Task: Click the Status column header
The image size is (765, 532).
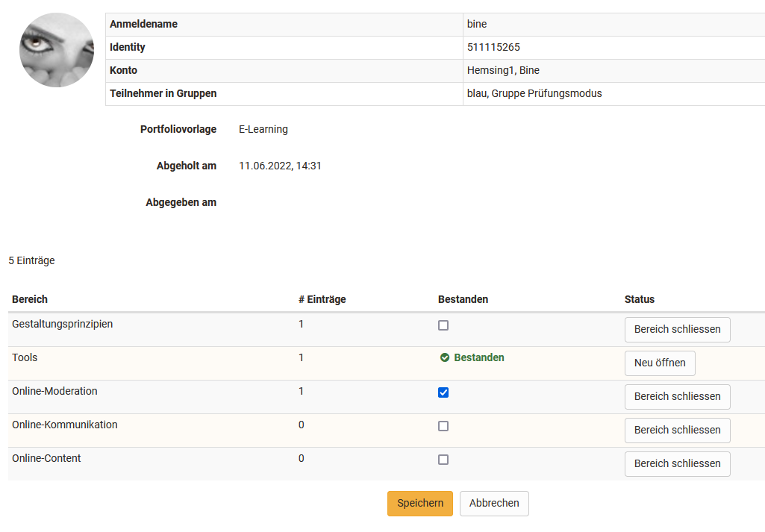Action: tap(640, 299)
